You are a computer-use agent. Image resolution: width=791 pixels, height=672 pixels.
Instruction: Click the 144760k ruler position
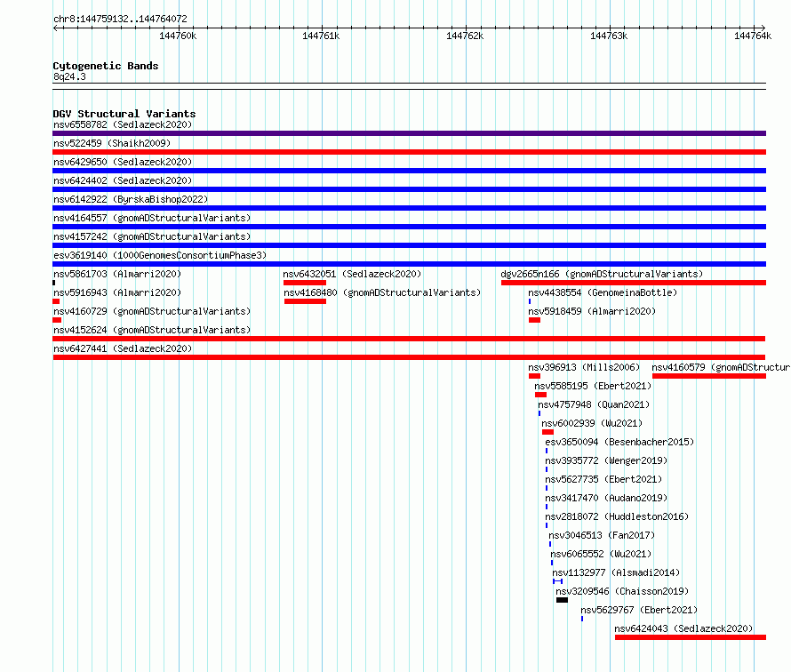178,36
